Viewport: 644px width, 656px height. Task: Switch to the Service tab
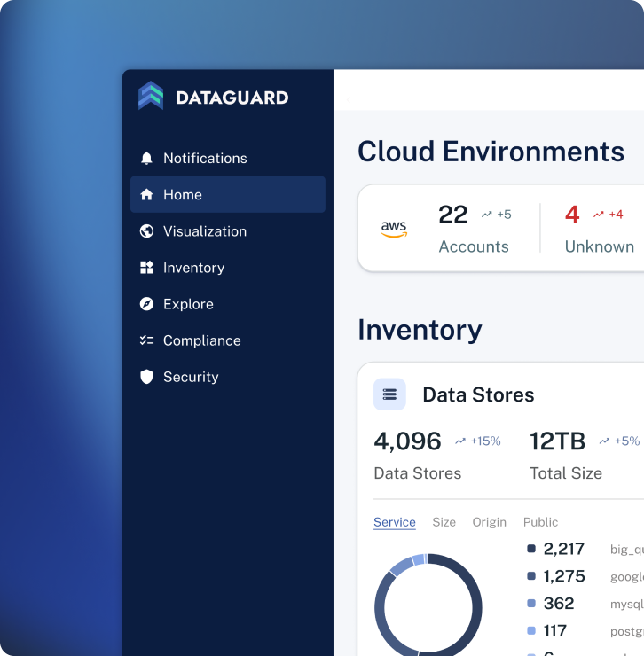395,522
